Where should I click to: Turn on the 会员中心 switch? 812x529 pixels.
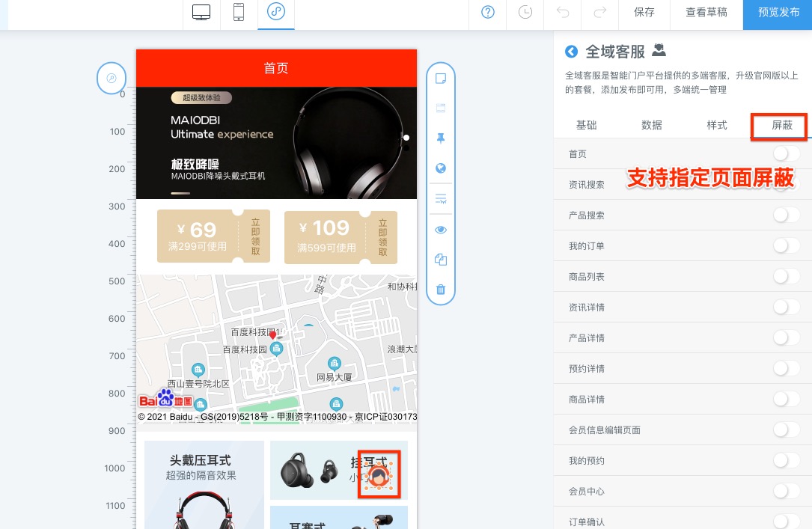point(786,492)
